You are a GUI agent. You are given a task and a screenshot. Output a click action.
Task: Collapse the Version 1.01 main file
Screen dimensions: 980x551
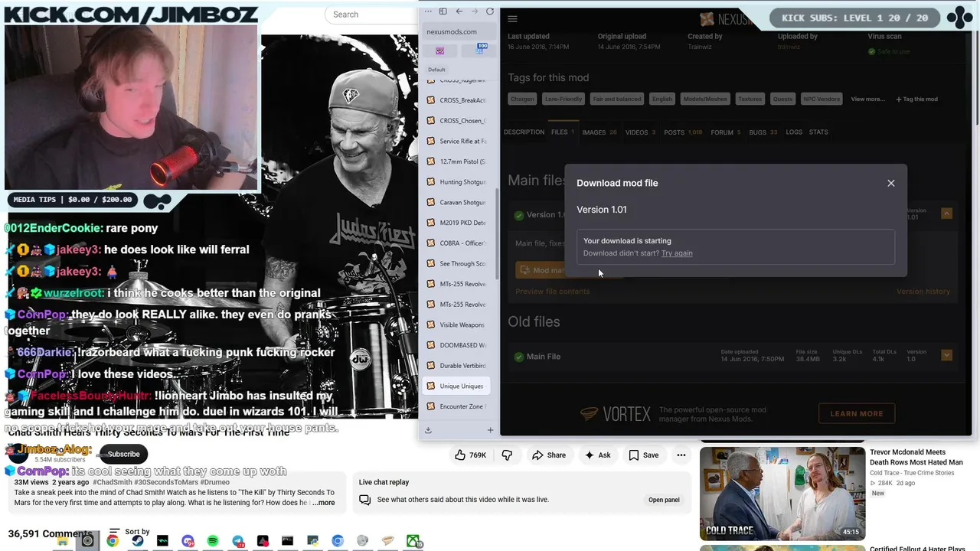pyautogui.click(x=947, y=214)
